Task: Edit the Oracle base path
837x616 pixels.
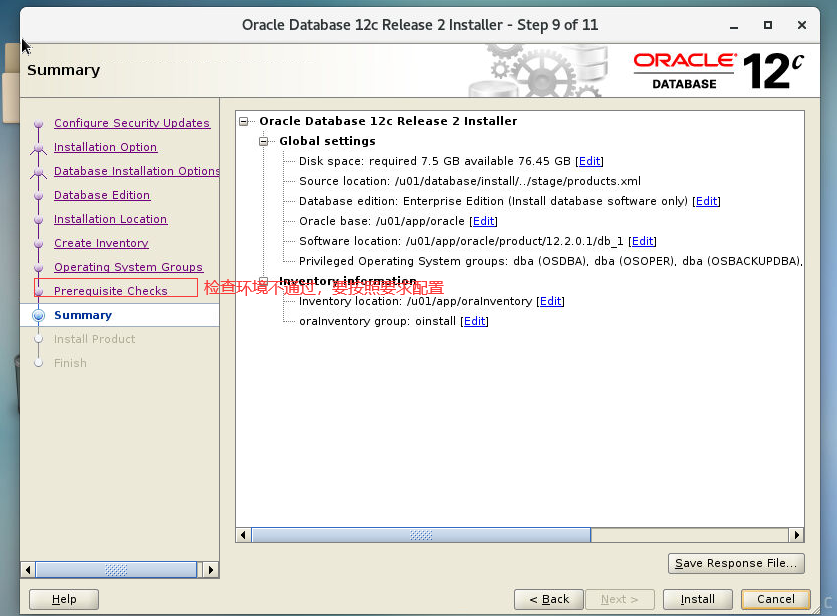Action: 484,221
